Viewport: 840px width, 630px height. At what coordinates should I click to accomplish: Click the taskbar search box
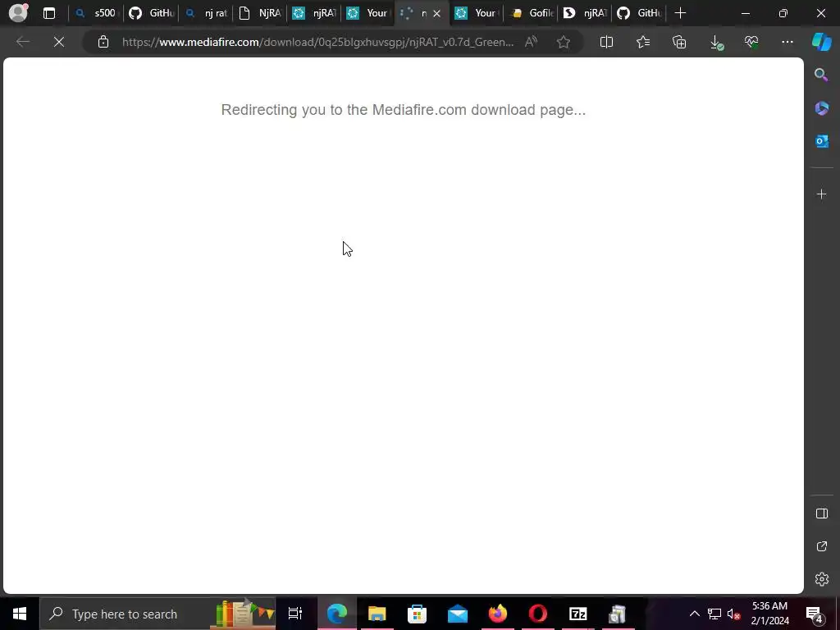(157, 614)
